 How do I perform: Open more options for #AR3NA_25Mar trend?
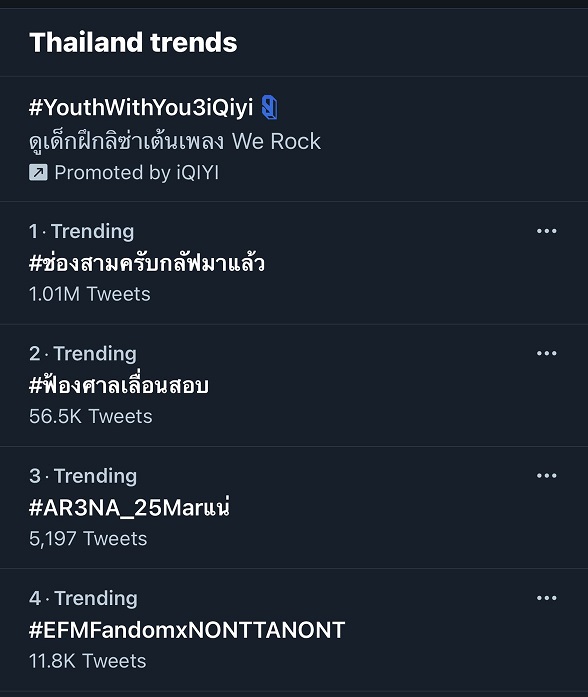point(546,476)
